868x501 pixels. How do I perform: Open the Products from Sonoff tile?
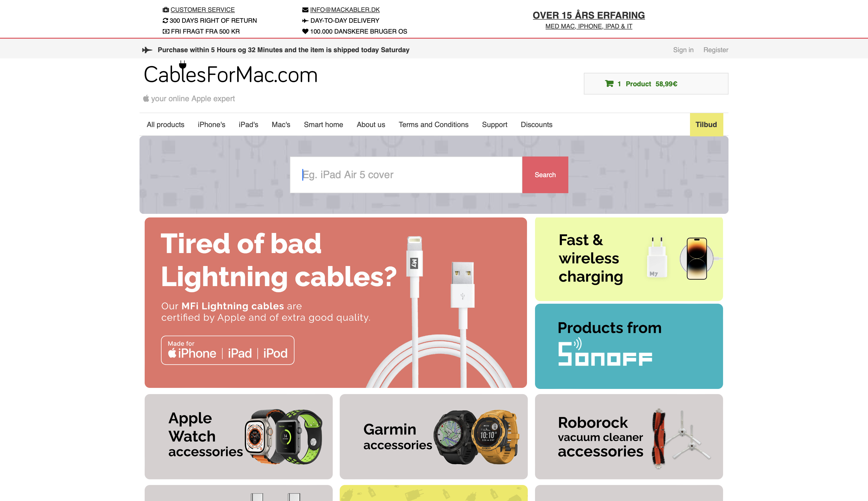[629, 346]
